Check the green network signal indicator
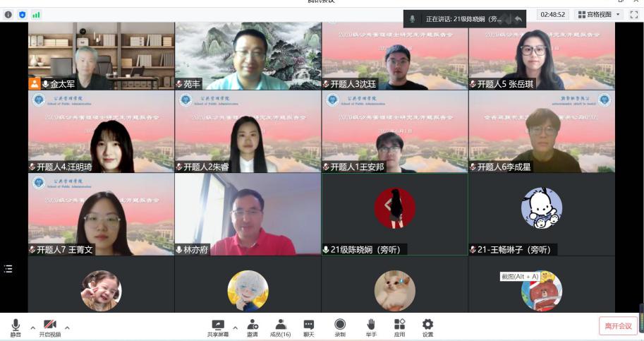 (36, 14)
